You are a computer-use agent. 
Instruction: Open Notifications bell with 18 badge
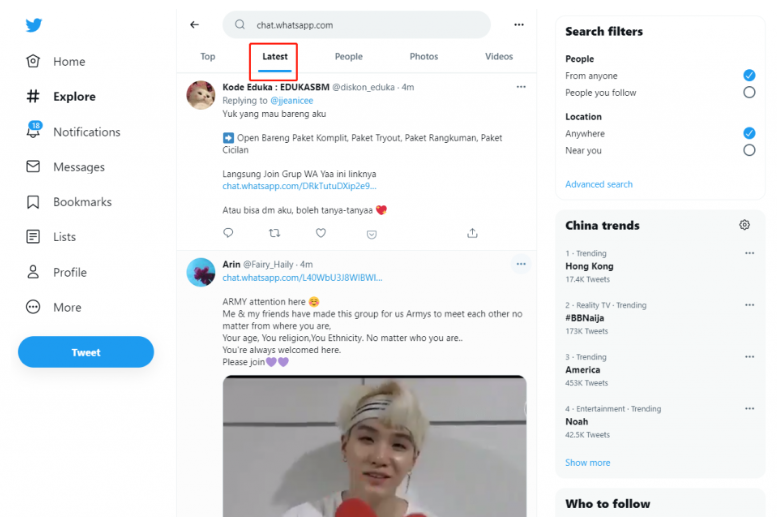(34, 130)
